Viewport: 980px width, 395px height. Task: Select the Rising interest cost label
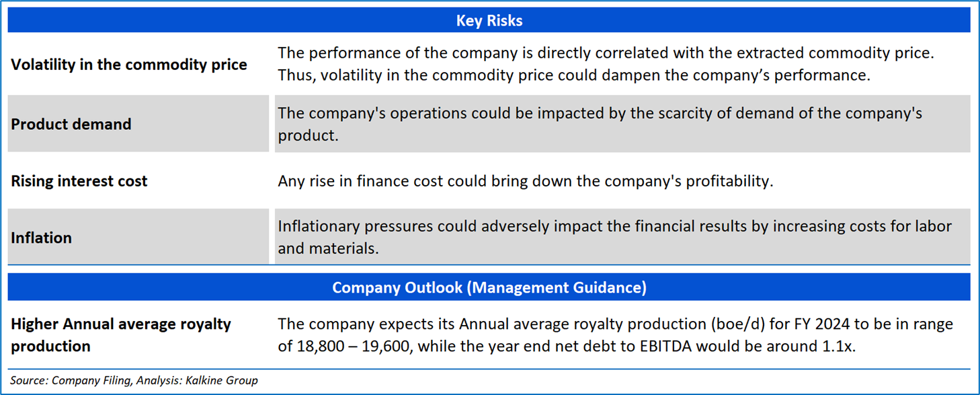[x=79, y=181]
